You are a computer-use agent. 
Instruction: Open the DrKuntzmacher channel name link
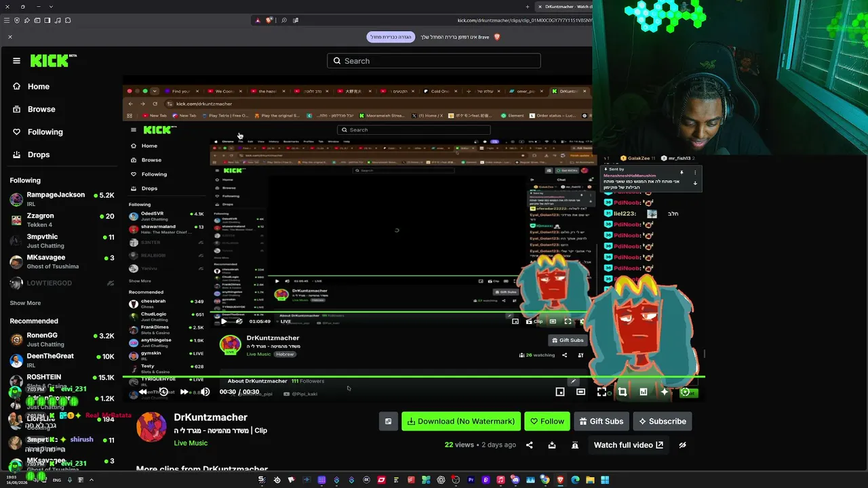(x=211, y=418)
